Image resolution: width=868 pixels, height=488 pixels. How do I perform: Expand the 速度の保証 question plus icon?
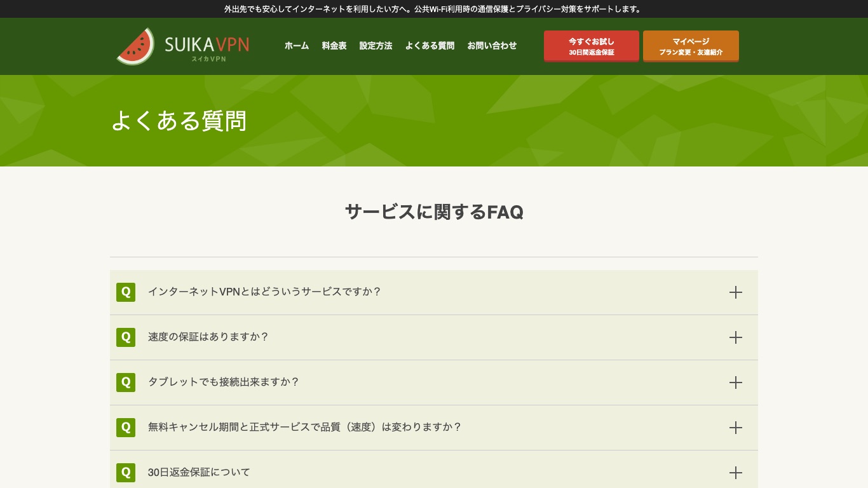coord(736,337)
